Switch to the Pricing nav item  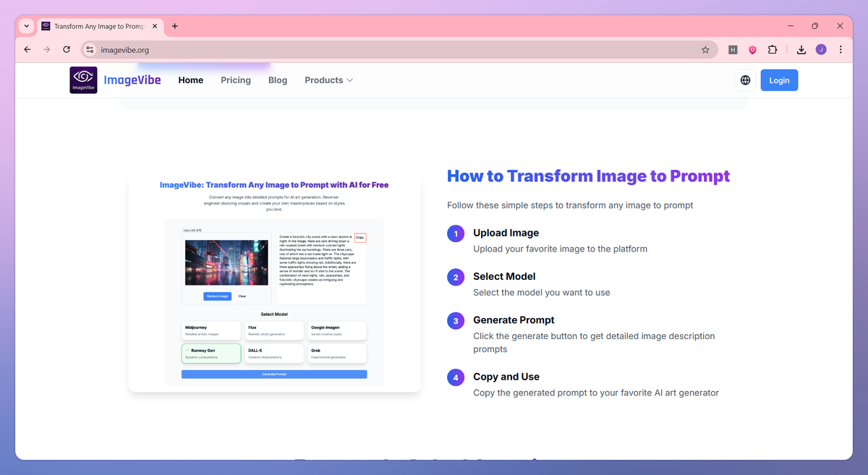coord(236,80)
